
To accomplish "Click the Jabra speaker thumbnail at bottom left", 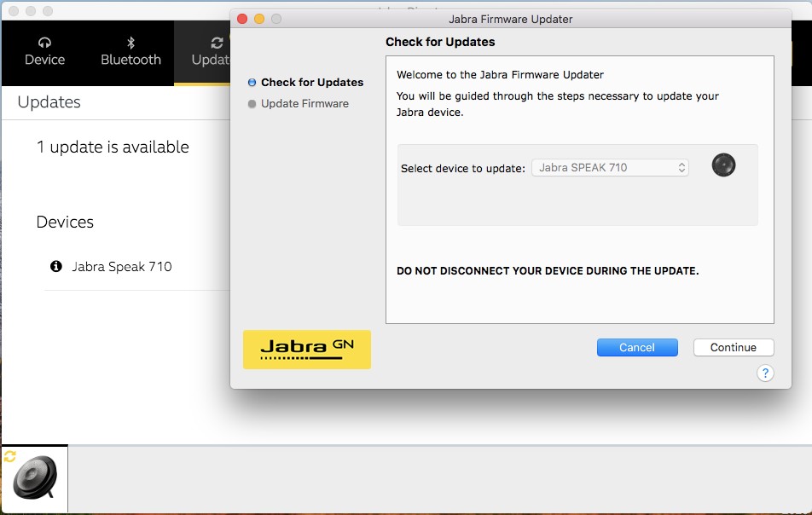I will (x=35, y=478).
